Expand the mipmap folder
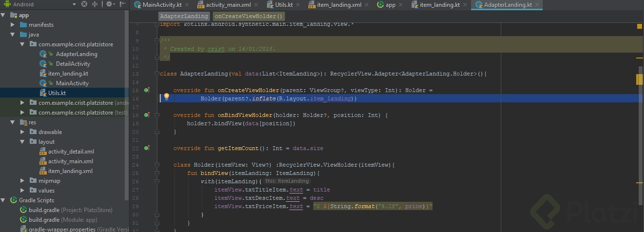The height and width of the screenshot is (232, 644). [x=22, y=181]
